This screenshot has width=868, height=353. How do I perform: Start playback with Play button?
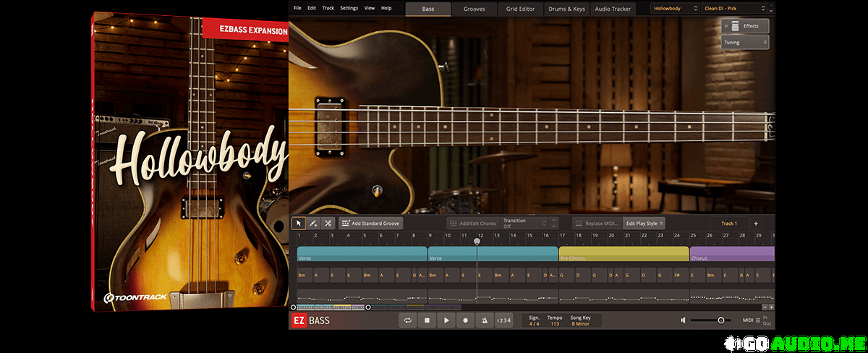[x=446, y=320]
